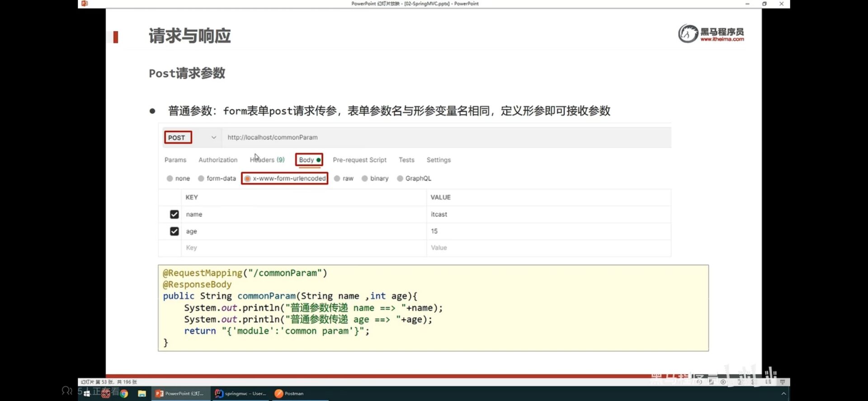Select the GraphQL radio button
This screenshot has width=868, height=401.
(x=400, y=178)
